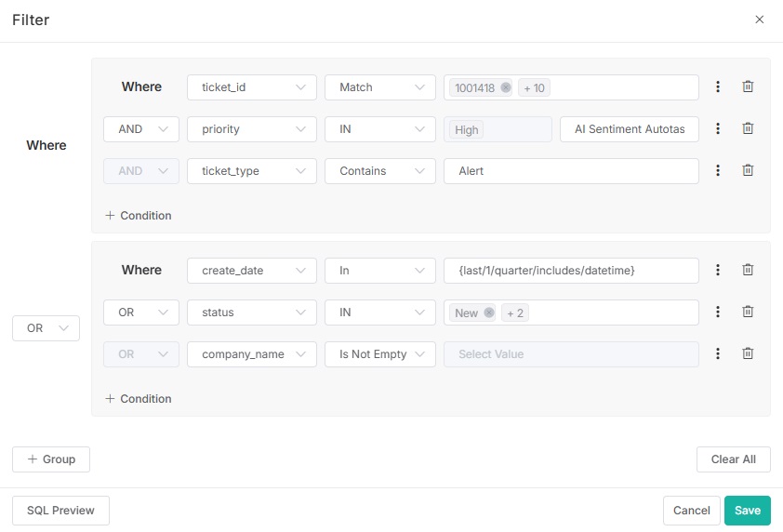Open three-dot menu for ticket_id condition
Screen dimensions: 783x532
(x=718, y=86)
